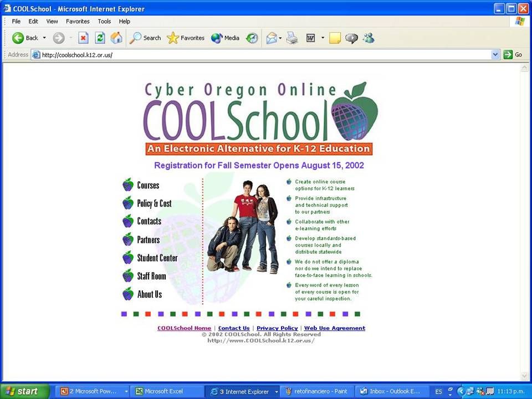The width and height of the screenshot is (532, 399).
Task: Click the page icon in the address field
Action: point(36,55)
